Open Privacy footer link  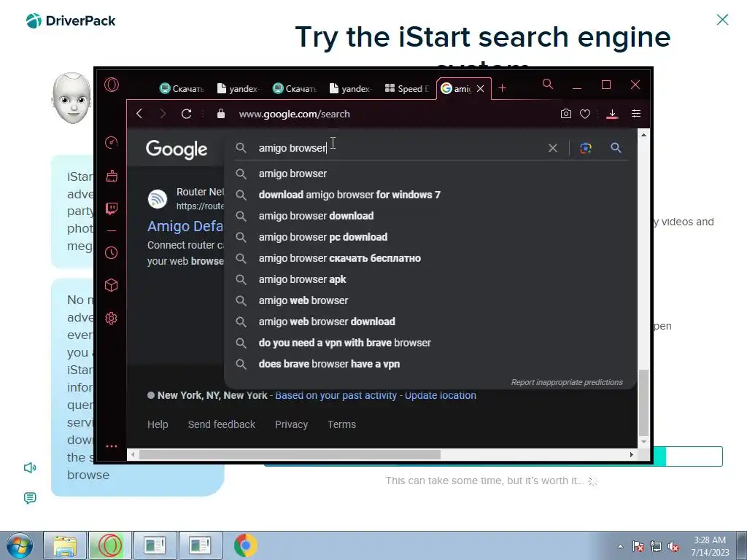[x=291, y=424]
